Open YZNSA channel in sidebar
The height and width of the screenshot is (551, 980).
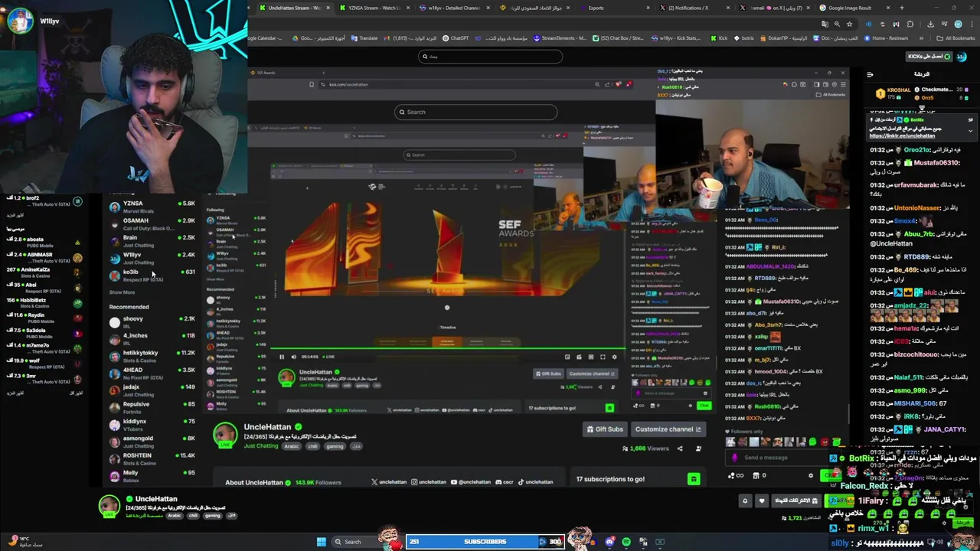(x=152, y=207)
